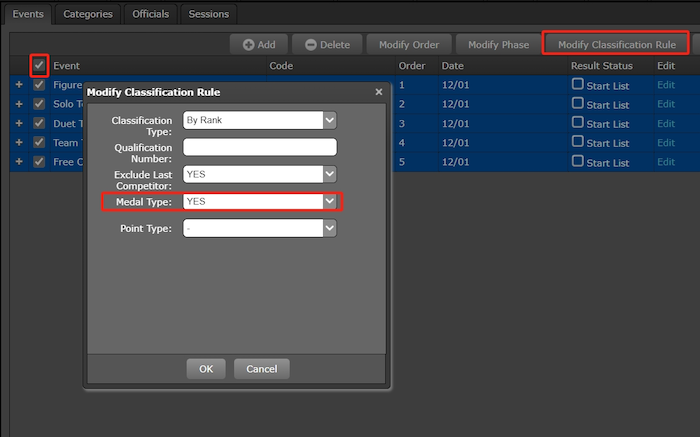Expand the Free event row plus icon
Viewport: 700px width, 437px height.
[18, 161]
